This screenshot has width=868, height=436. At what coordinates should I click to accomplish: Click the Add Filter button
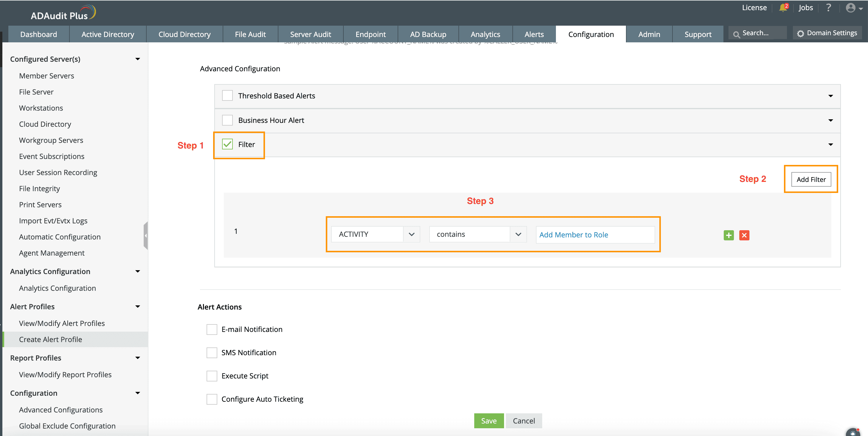pyautogui.click(x=811, y=180)
